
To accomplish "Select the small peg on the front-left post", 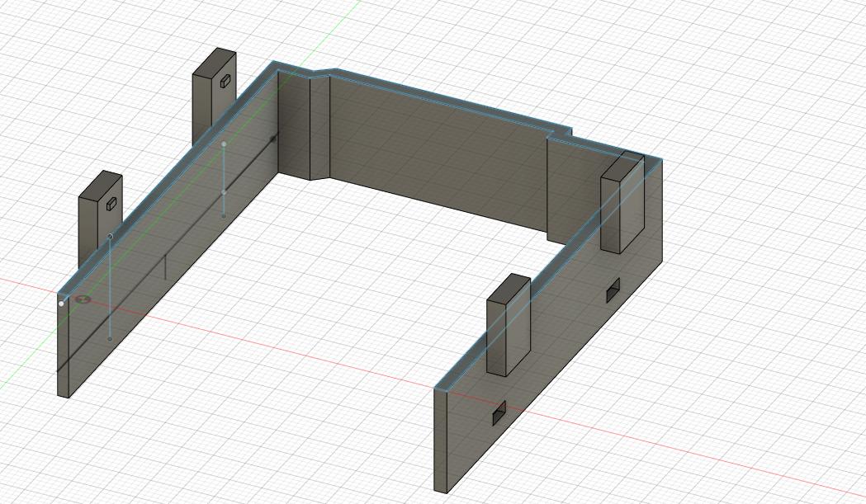I will tap(111, 204).
